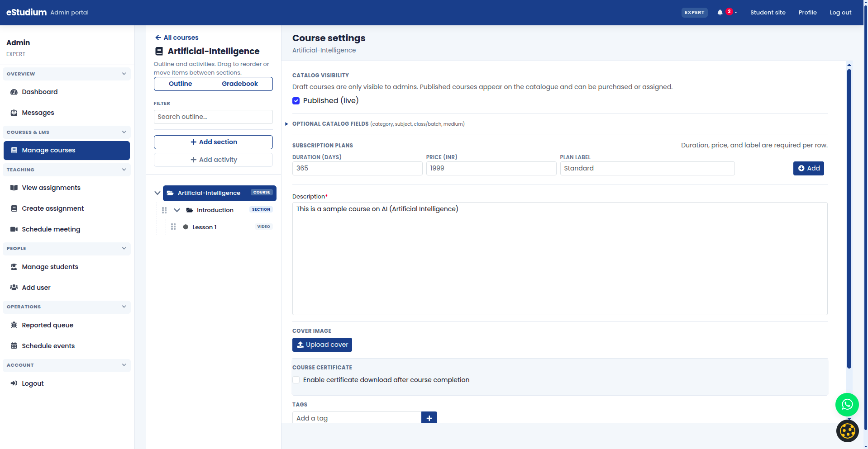Image resolution: width=868 pixels, height=449 pixels.
Task: Click the course settings vertical scrollbar
Action: (x=849, y=219)
